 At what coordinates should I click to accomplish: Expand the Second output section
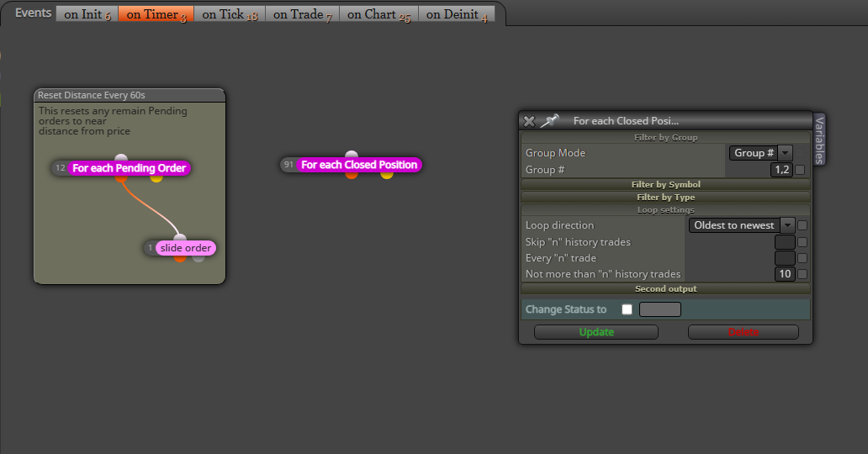pyautogui.click(x=666, y=289)
